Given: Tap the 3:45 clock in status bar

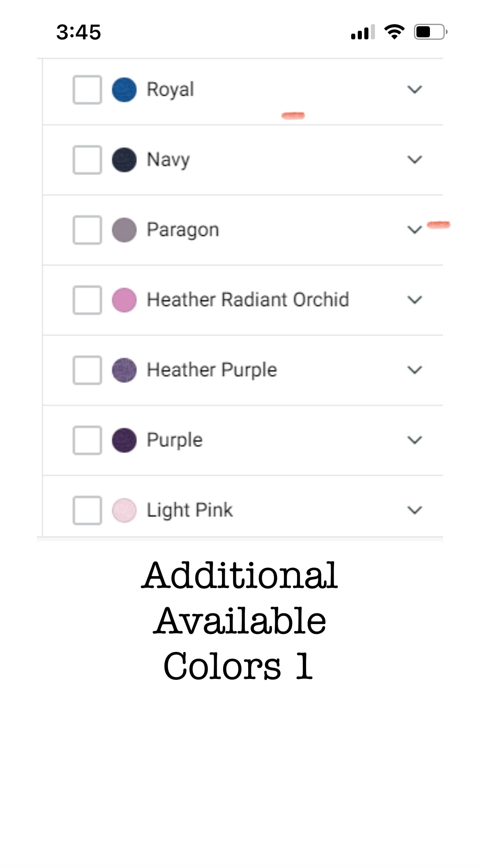Looking at the screenshot, I should click(79, 32).
